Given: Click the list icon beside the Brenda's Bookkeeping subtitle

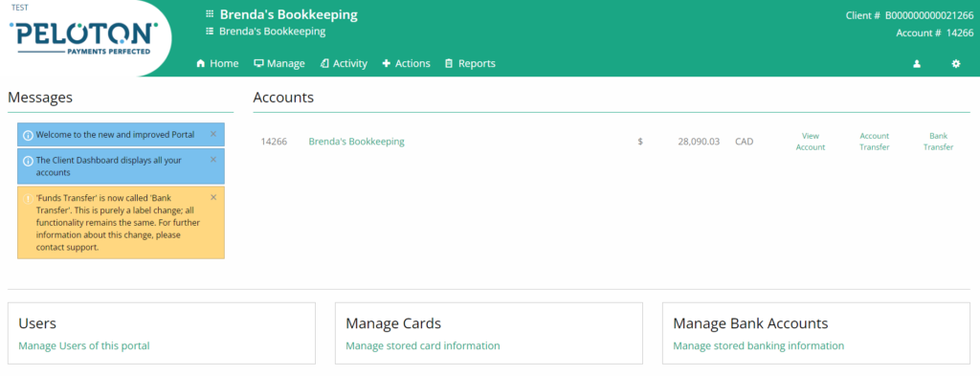Looking at the screenshot, I should point(210,32).
